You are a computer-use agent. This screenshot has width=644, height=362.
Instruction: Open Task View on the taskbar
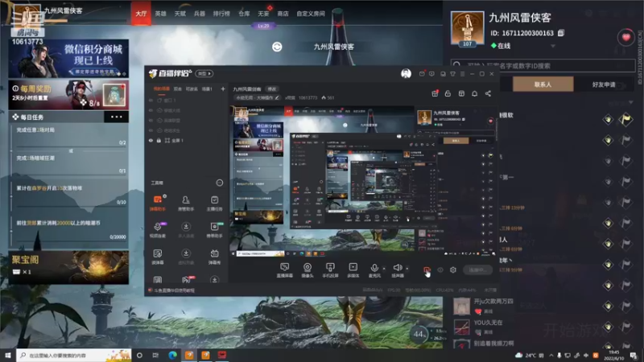[155, 355]
